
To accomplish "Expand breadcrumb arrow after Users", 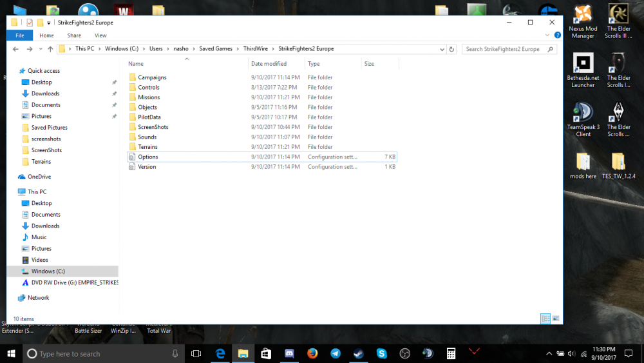I will tap(167, 49).
